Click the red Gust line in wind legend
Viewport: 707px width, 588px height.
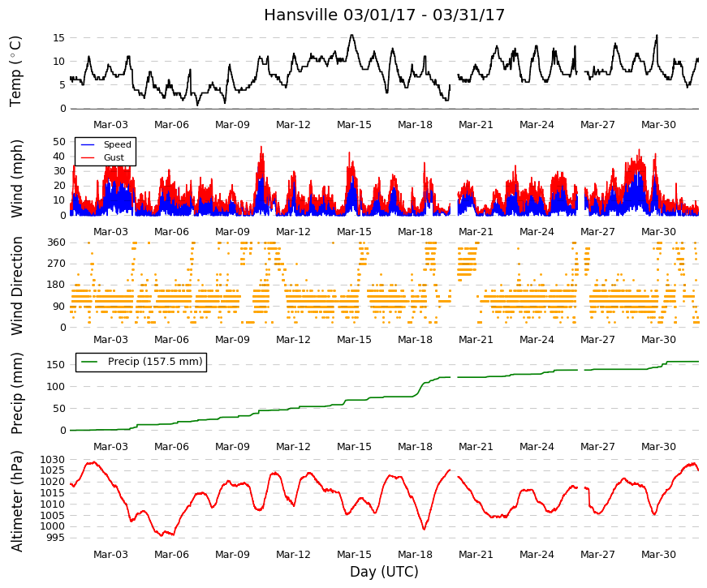(88, 157)
